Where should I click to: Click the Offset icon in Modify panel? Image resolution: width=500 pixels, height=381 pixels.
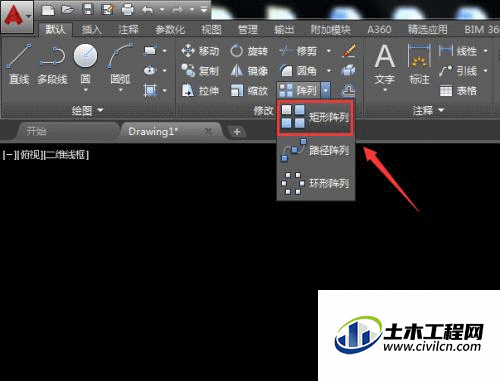click(349, 90)
